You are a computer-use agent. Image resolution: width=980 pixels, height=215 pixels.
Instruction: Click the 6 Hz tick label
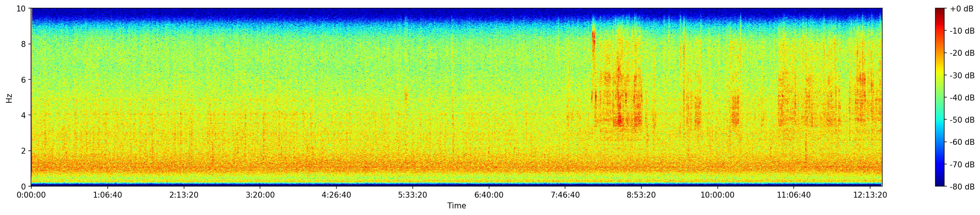pos(23,80)
